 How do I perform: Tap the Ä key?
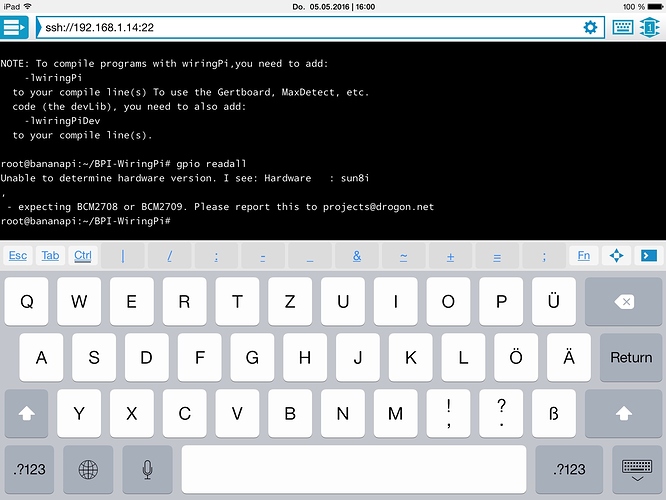(x=569, y=357)
